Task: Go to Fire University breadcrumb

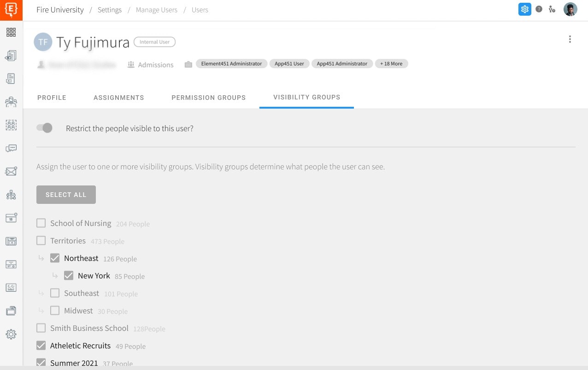Action: tap(60, 10)
